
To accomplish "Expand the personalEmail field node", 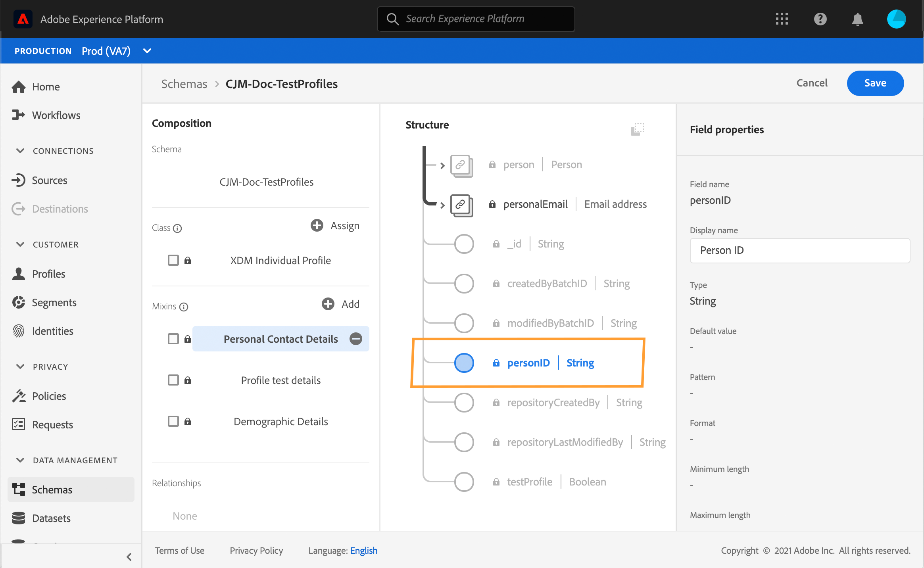I will pyautogui.click(x=442, y=205).
